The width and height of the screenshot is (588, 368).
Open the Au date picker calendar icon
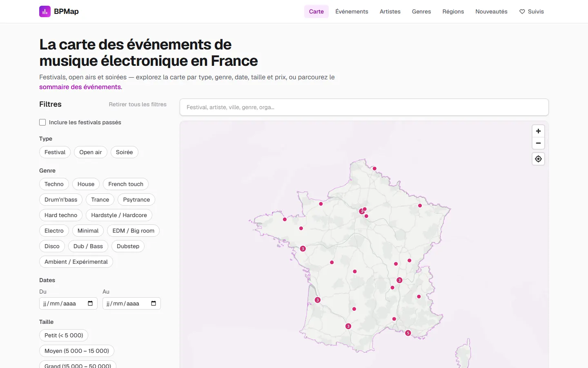click(x=154, y=303)
